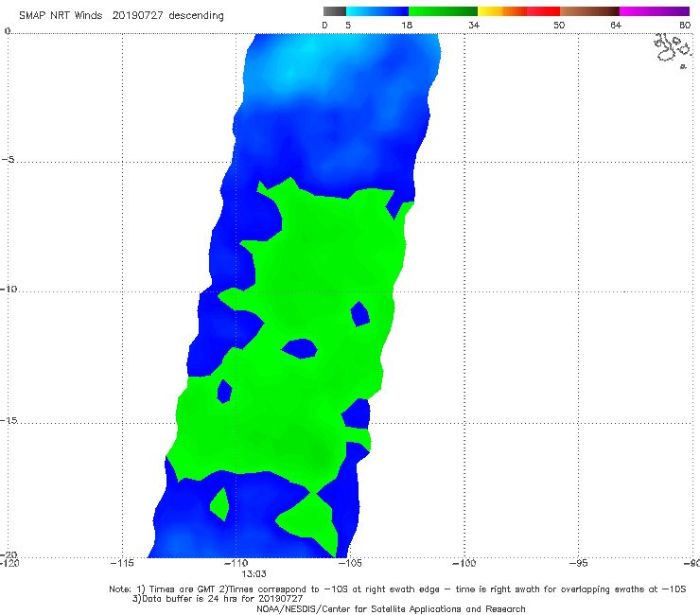Click the '-10' latitude axis label
Viewport: 700px width, 615px height.
pyautogui.click(x=9, y=289)
